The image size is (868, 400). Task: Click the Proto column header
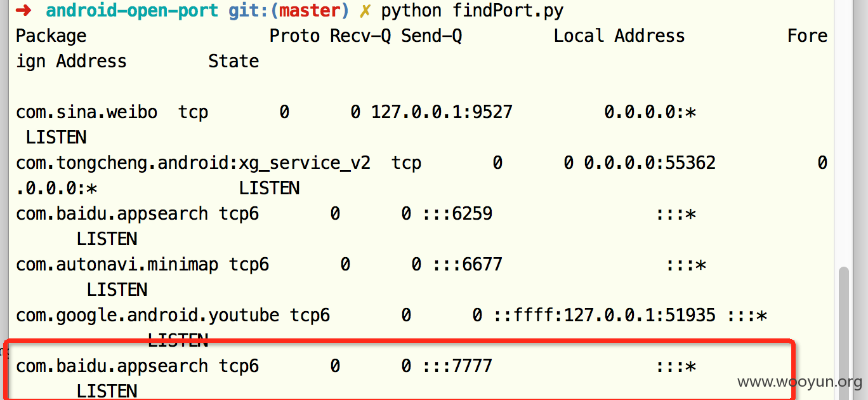point(294,36)
